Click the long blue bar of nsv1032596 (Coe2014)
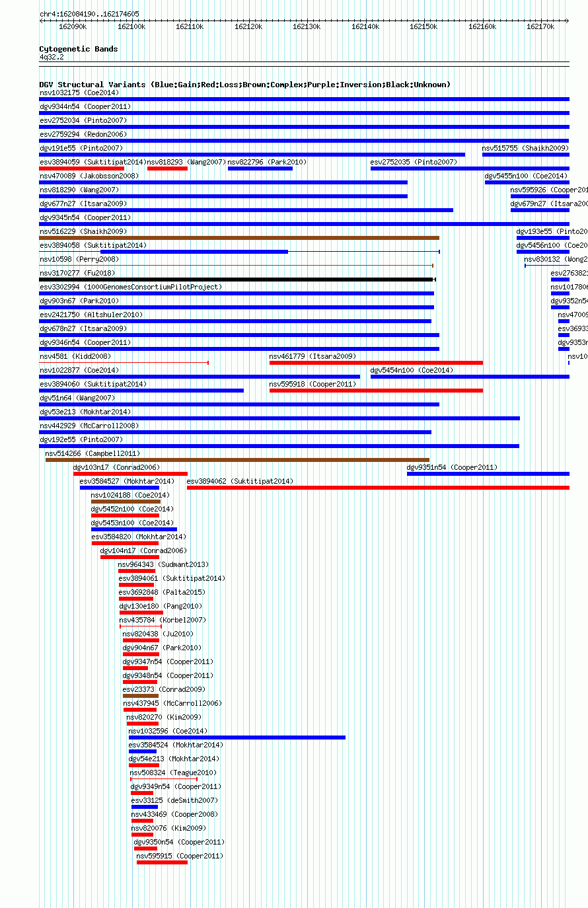The image size is (588, 908). tap(237, 738)
